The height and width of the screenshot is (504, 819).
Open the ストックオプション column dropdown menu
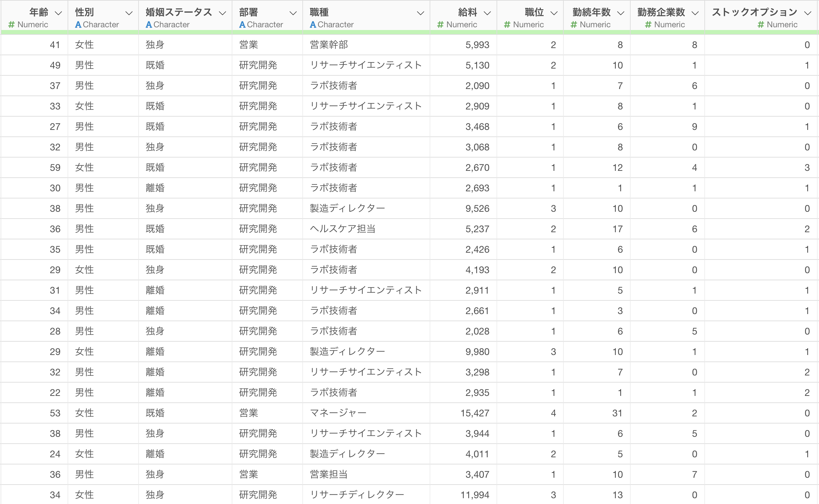click(807, 13)
